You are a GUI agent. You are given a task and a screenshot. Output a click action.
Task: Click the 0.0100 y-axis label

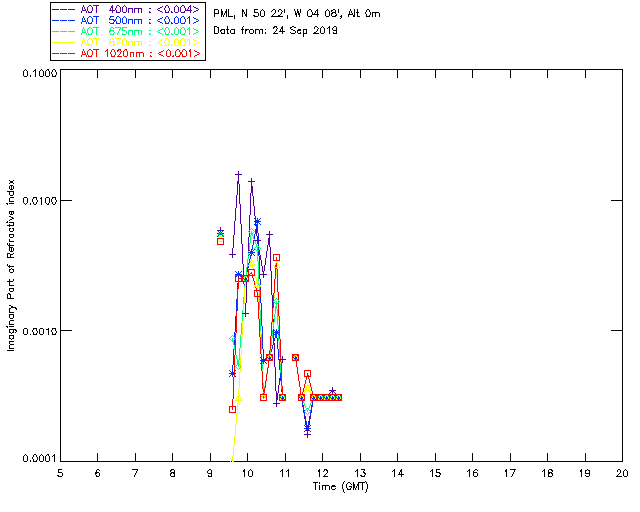39,201
